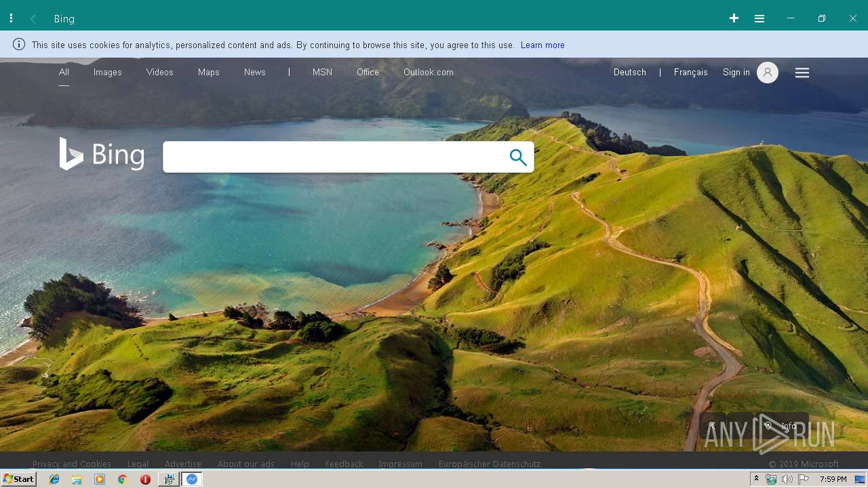Show previous background image arrow
The image size is (868, 488).
(x=712, y=426)
